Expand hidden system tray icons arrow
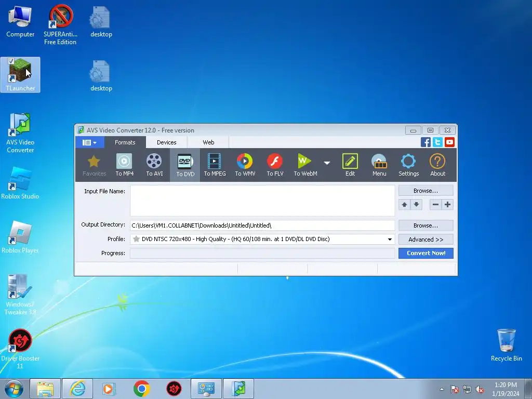 point(442,389)
